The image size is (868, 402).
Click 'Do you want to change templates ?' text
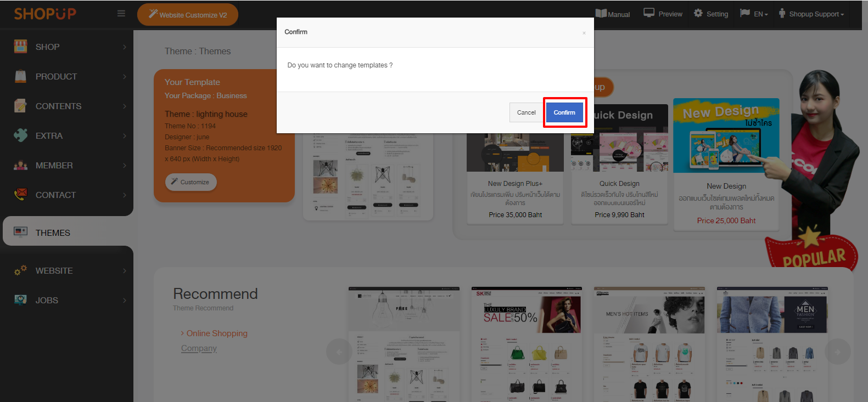click(340, 65)
